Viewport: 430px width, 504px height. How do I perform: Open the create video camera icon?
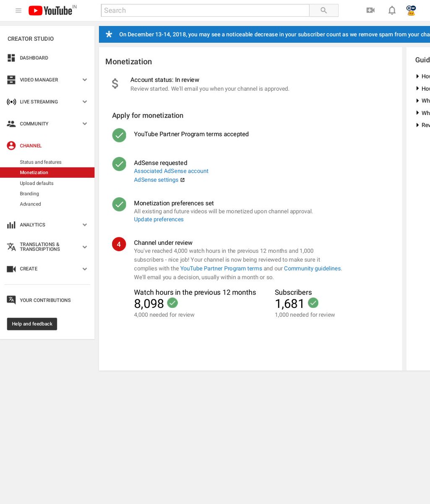[x=370, y=10]
